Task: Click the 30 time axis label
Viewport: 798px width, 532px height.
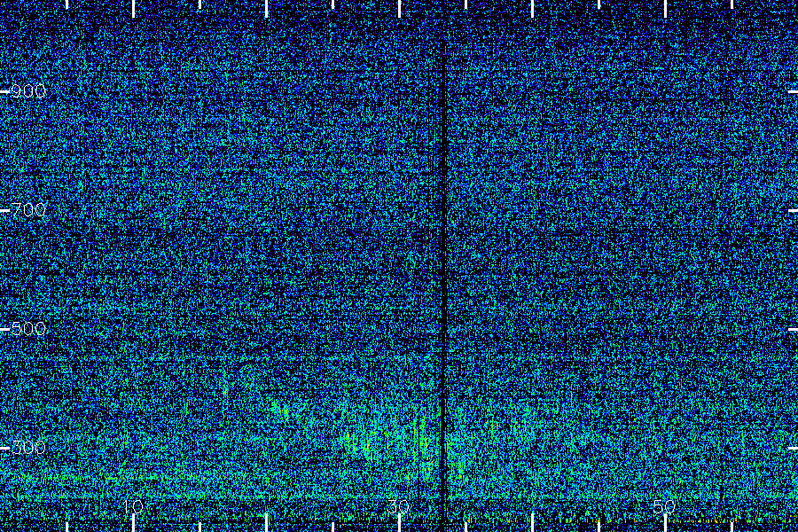Action: (398, 506)
